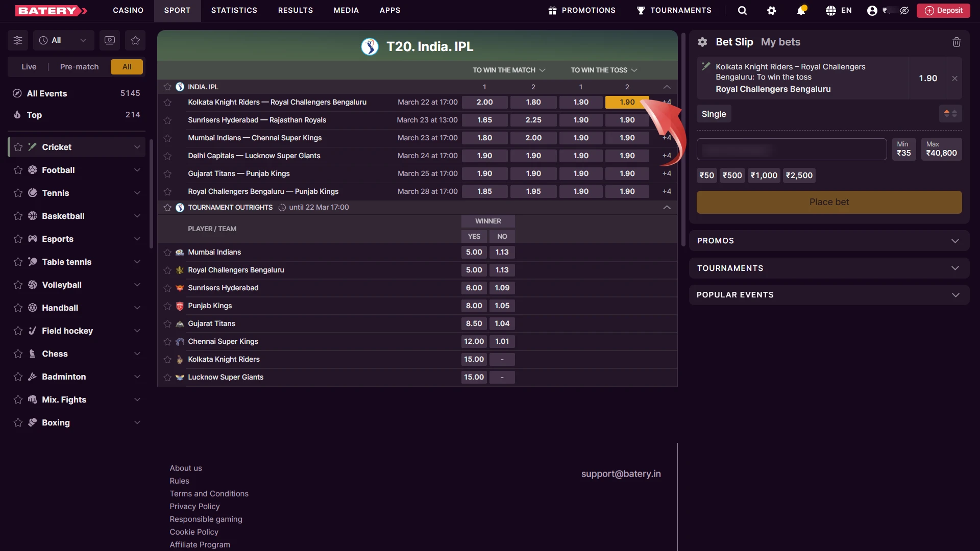This screenshot has height=551, width=980.
Task: Collapse the INDIA. IPL section chevron
Action: point(667,87)
